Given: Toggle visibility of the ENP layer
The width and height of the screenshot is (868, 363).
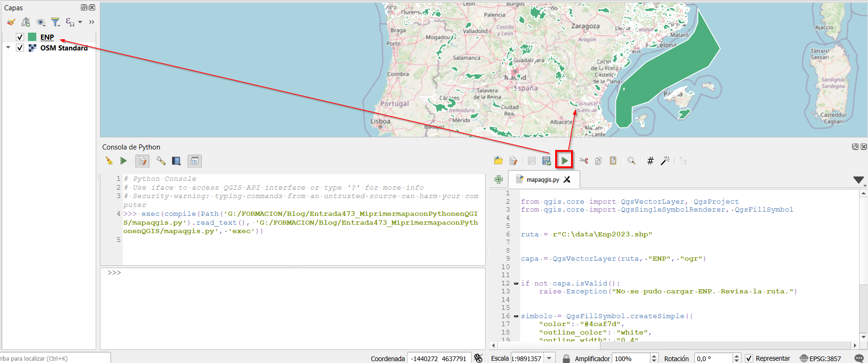Looking at the screenshot, I should [x=20, y=37].
